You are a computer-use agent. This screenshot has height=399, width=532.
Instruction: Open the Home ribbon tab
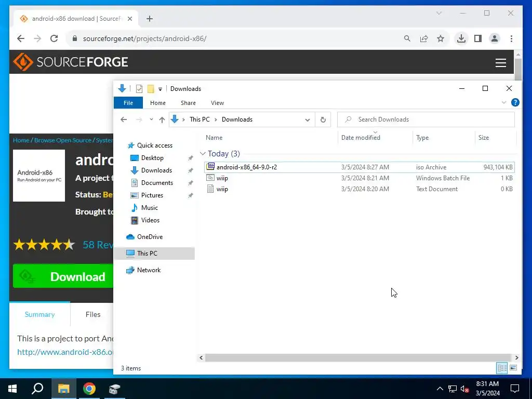coord(158,103)
